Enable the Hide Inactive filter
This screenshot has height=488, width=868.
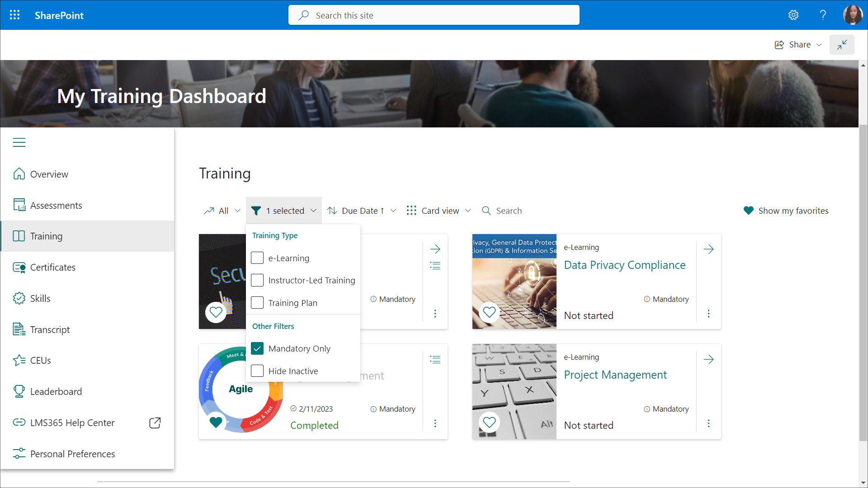[257, 371]
